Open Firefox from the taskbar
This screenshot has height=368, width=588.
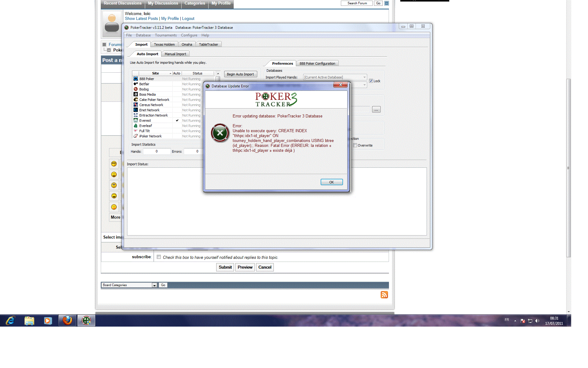(67, 320)
